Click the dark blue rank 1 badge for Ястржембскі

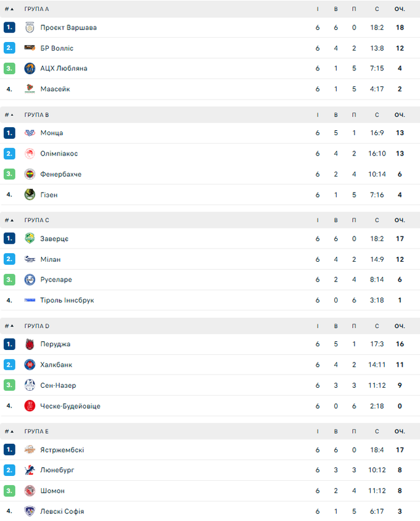(x=9, y=449)
